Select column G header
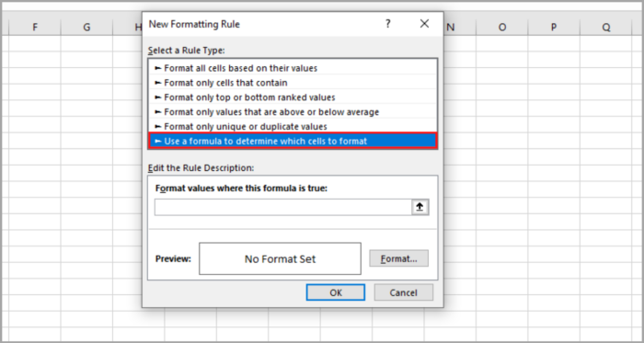644x343 pixels. click(x=86, y=27)
